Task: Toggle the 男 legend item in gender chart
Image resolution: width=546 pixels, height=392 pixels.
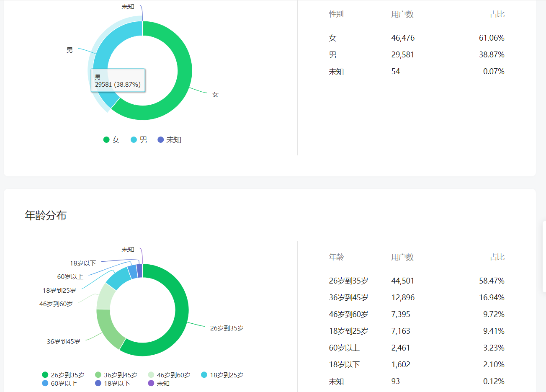Action: coord(139,140)
